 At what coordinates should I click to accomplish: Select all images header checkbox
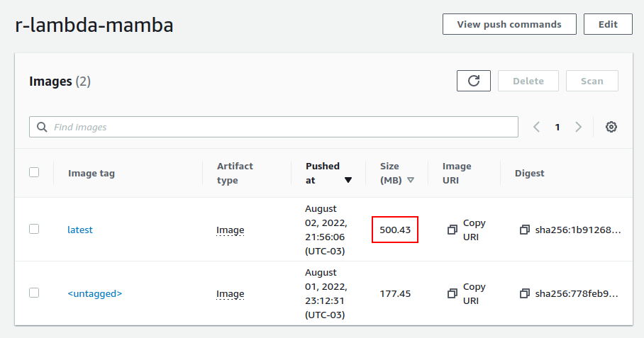click(34, 172)
